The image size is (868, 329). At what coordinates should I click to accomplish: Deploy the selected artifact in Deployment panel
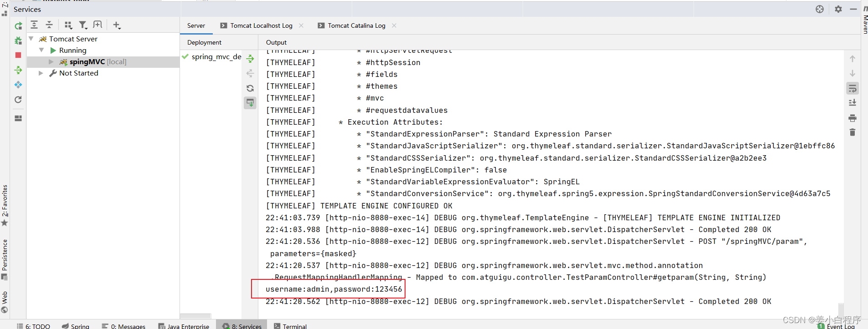[x=250, y=59]
